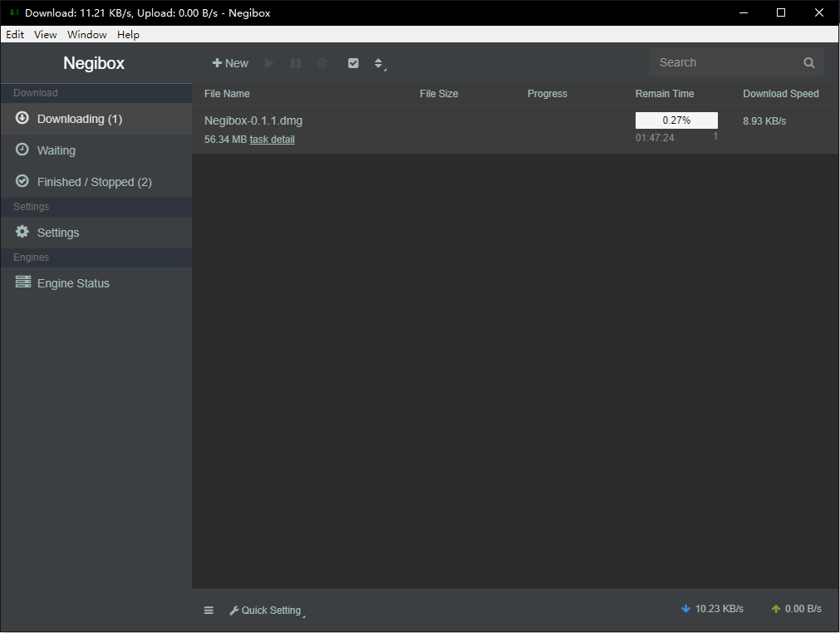Click the New download task button
The width and height of the screenshot is (840, 633).
pyautogui.click(x=230, y=63)
